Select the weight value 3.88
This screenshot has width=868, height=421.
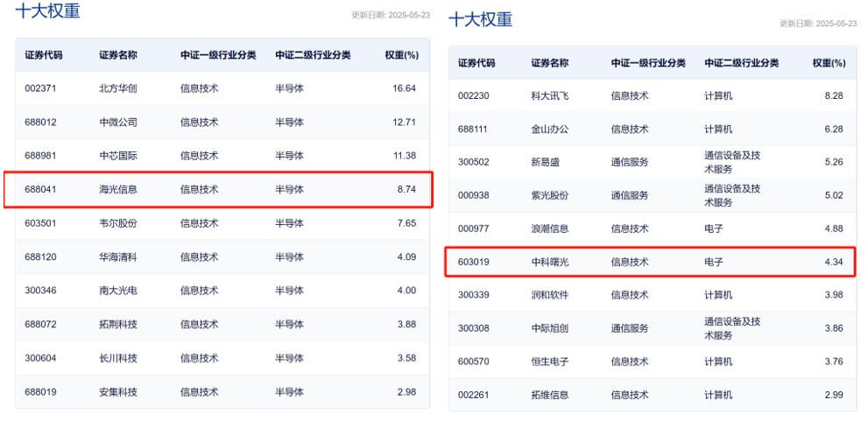point(407,324)
